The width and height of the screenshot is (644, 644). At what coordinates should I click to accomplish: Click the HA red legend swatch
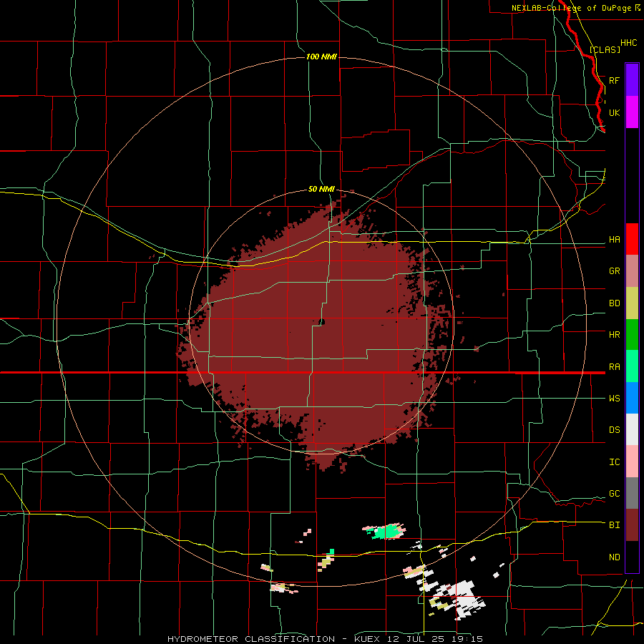pos(632,239)
